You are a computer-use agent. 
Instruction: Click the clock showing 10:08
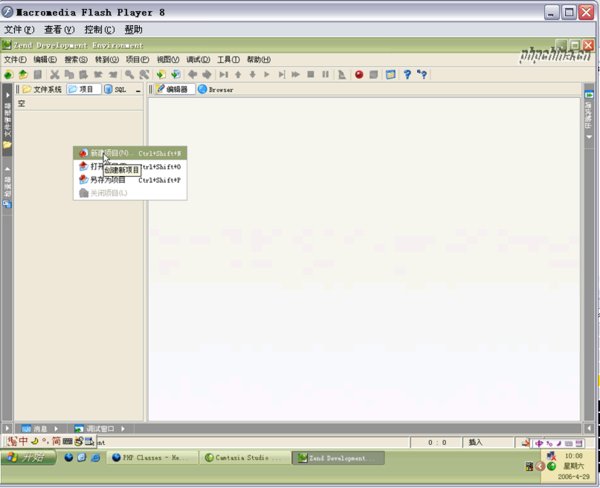click(x=574, y=456)
